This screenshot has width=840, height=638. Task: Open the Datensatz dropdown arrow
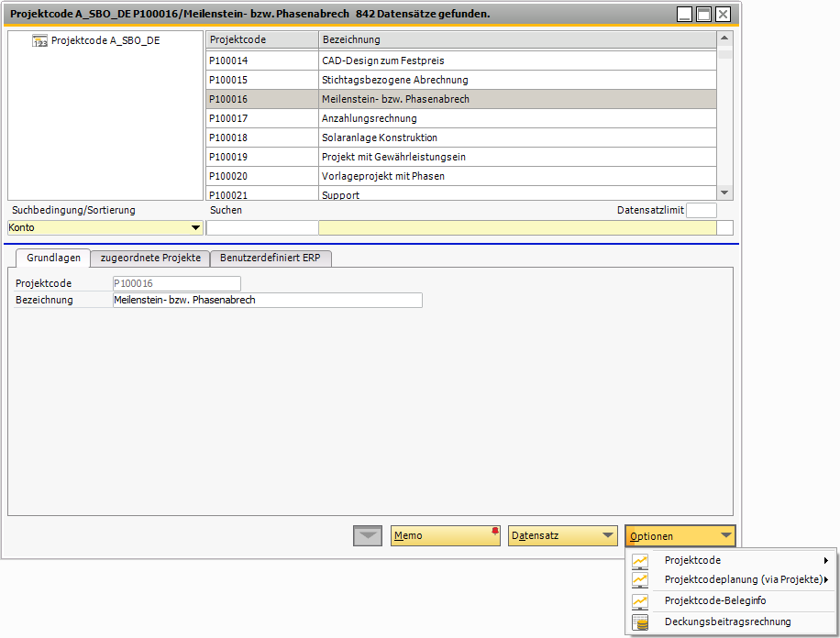pos(606,535)
